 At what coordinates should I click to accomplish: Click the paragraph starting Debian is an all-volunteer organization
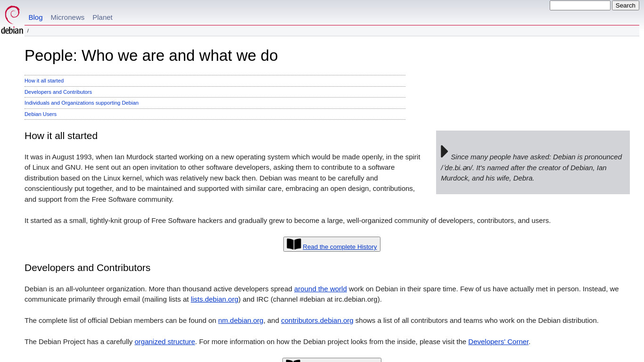[322, 294]
